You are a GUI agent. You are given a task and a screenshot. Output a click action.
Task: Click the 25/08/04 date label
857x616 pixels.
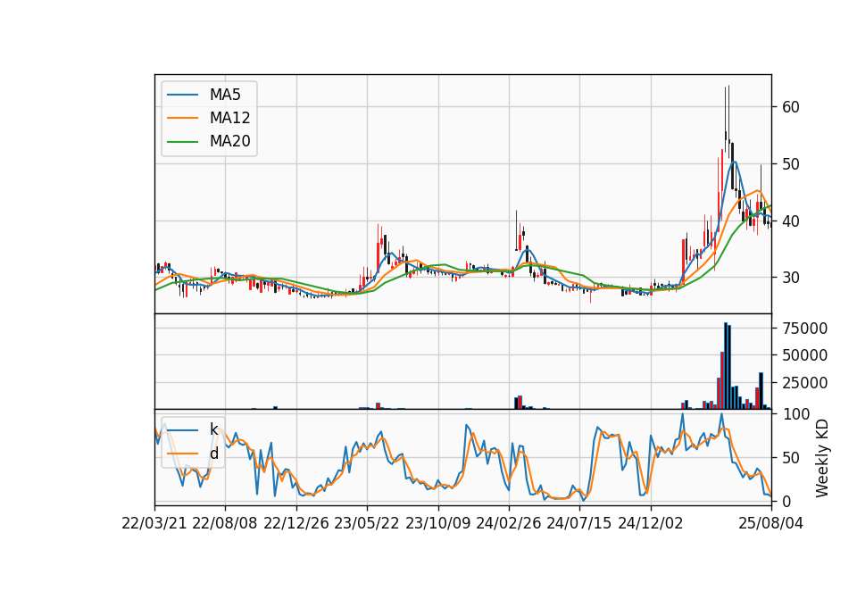770,523
